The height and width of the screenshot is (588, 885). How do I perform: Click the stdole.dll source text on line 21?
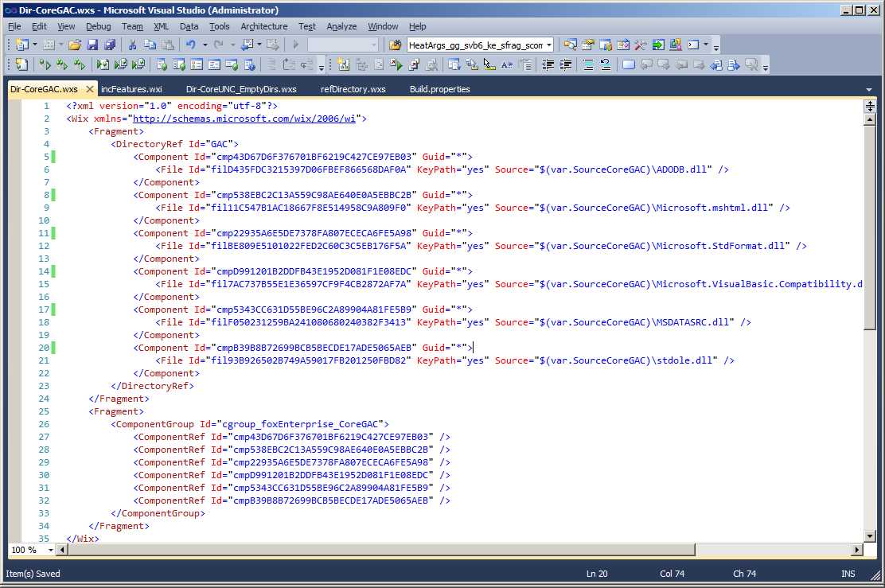click(x=684, y=360)
